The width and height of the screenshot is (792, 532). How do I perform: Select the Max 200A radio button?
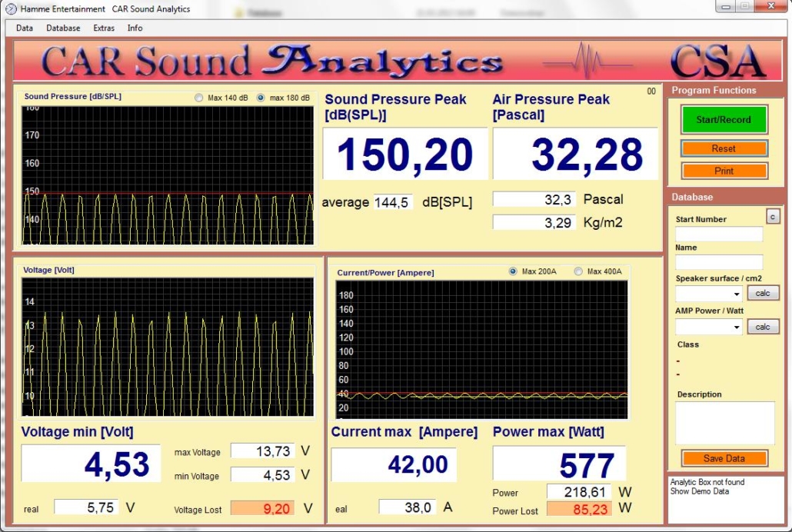(x=513, y=271)
